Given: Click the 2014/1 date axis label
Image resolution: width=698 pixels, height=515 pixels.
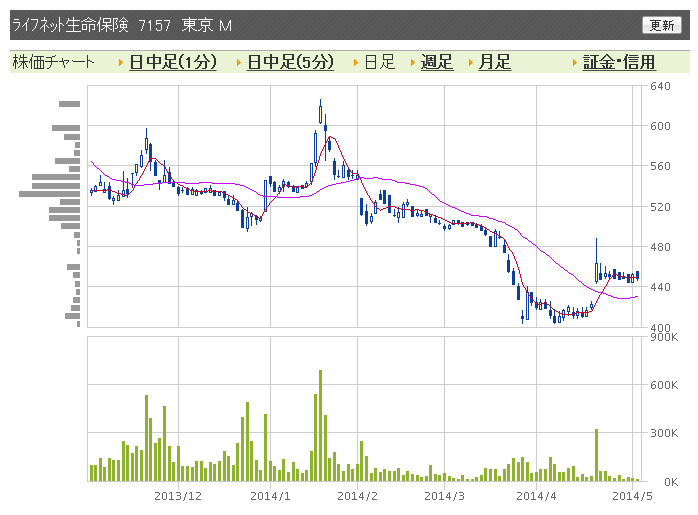Looking at the screenshot, I should (x=270, y=496).
